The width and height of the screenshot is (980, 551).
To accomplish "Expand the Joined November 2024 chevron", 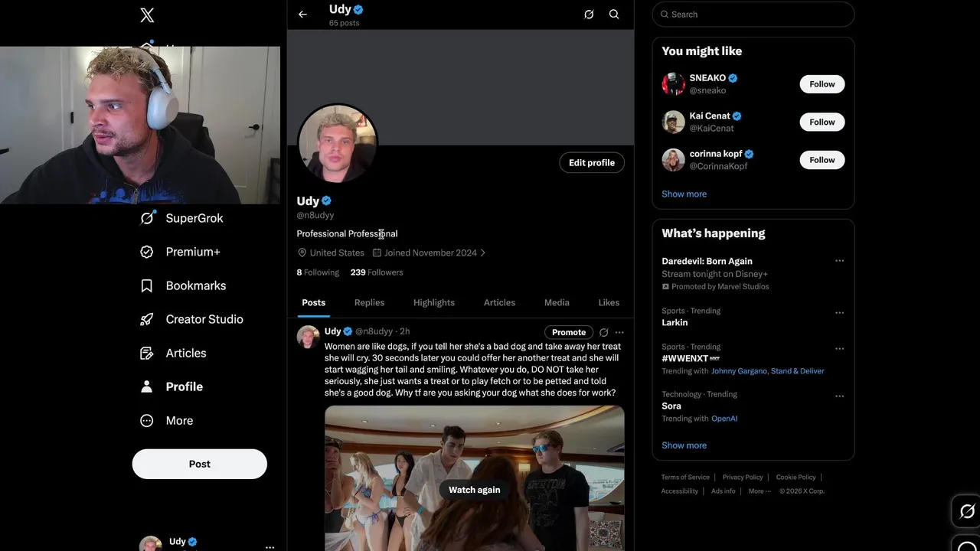I will point(482,253).
